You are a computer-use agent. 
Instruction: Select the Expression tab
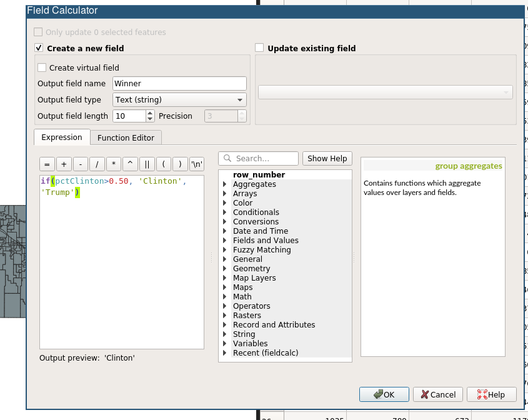click(x=62, y=137)
